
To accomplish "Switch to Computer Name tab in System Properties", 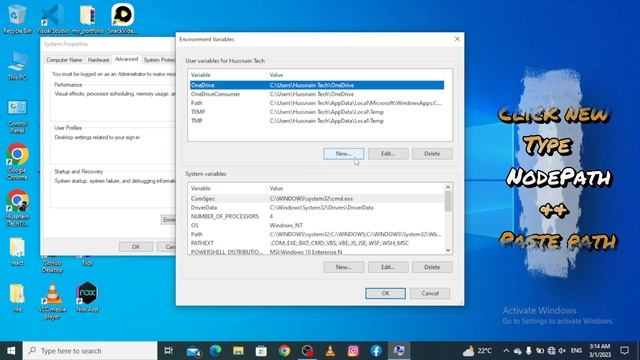I will pos(64,60).
